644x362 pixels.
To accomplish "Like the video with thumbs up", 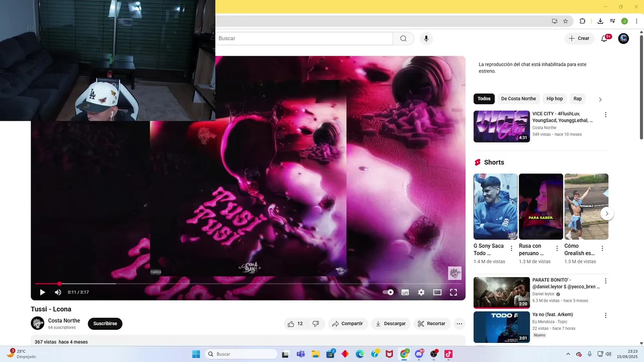I will [295, 324].
